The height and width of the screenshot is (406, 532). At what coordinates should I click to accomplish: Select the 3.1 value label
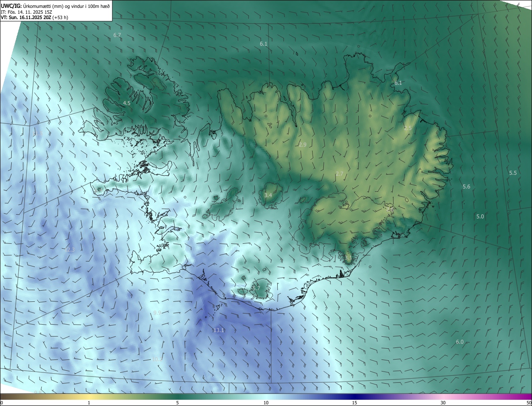[348, 257]
